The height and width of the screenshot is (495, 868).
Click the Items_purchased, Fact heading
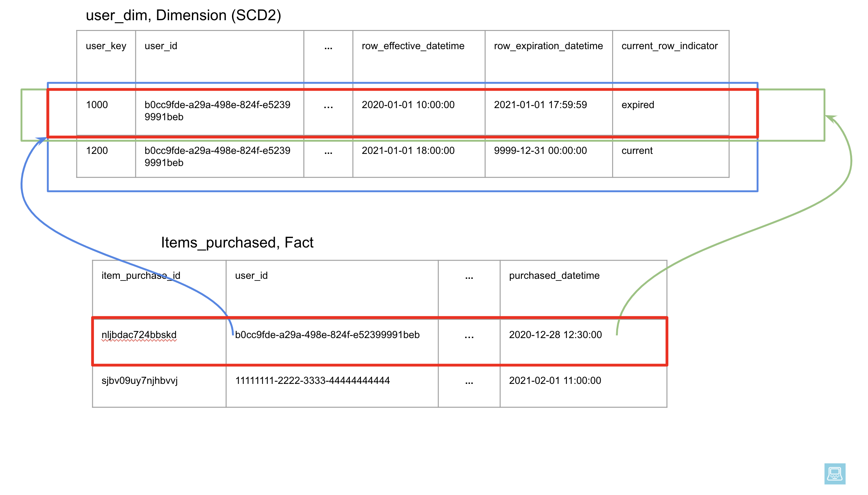pos(237,242)
